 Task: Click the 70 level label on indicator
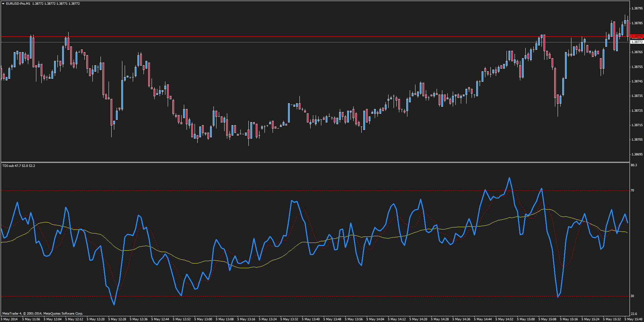point(632,190)
